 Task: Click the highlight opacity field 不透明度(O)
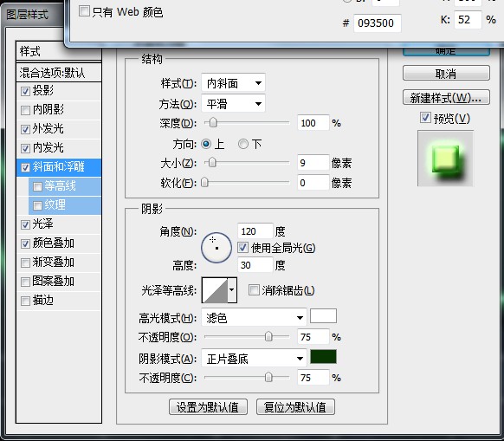[x=313, y=337]
